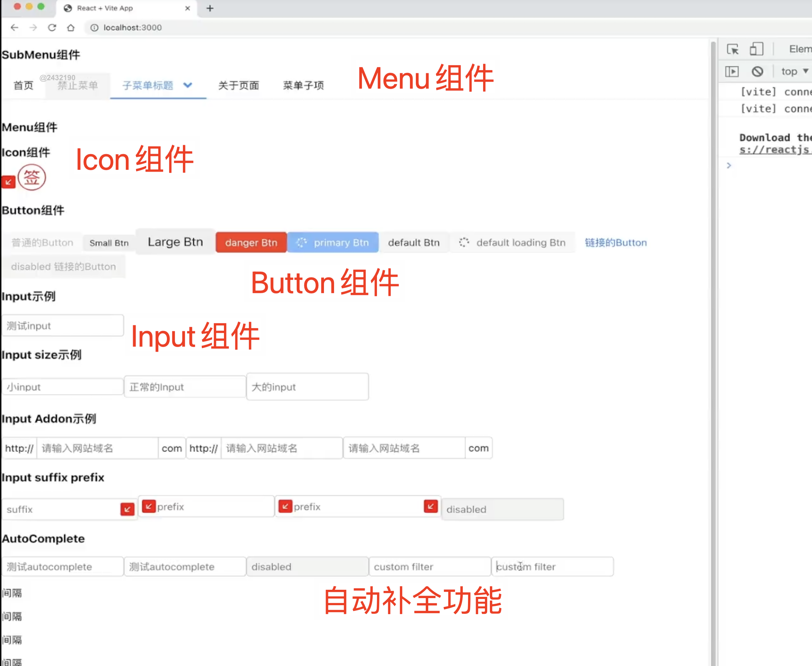This screenshot has width=812, height=666.
Task: Expand the console prompt chevron
Action: (x=729, y=165)
